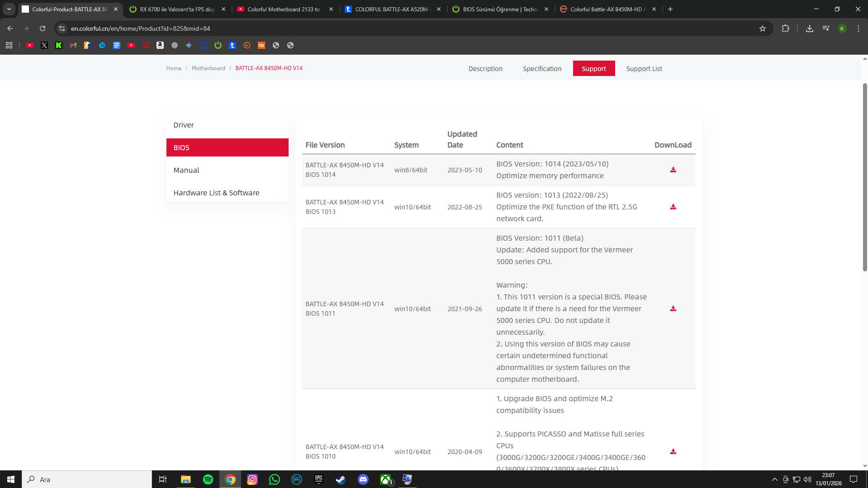Viewport: 868px width, 488px height.
Task: Download BIOS 1010 file
Action: pos(673,451)
